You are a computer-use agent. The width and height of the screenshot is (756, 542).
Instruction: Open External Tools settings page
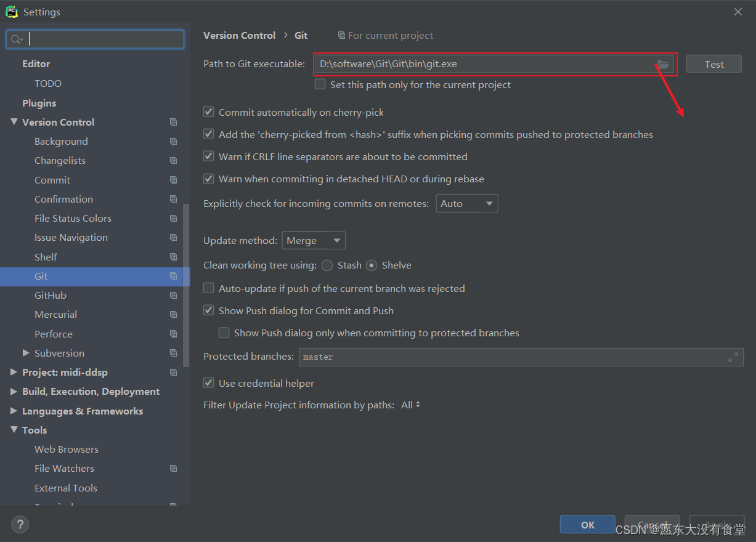66,488
